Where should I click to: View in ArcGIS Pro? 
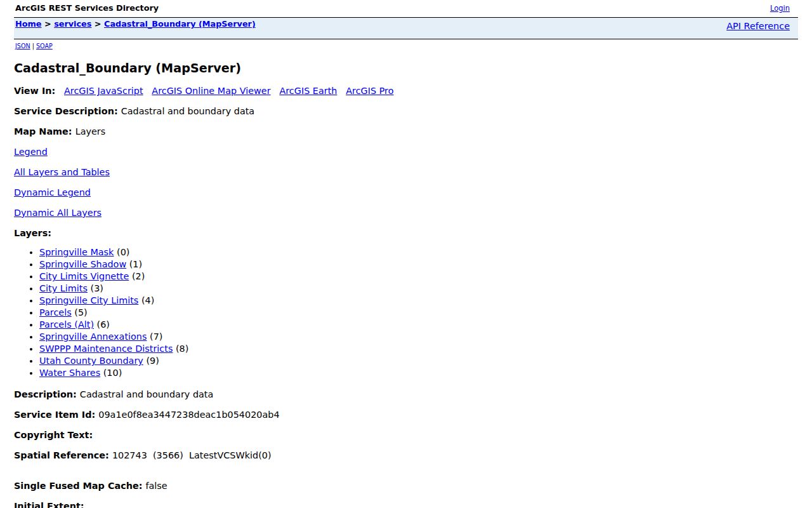click(370, 91)
